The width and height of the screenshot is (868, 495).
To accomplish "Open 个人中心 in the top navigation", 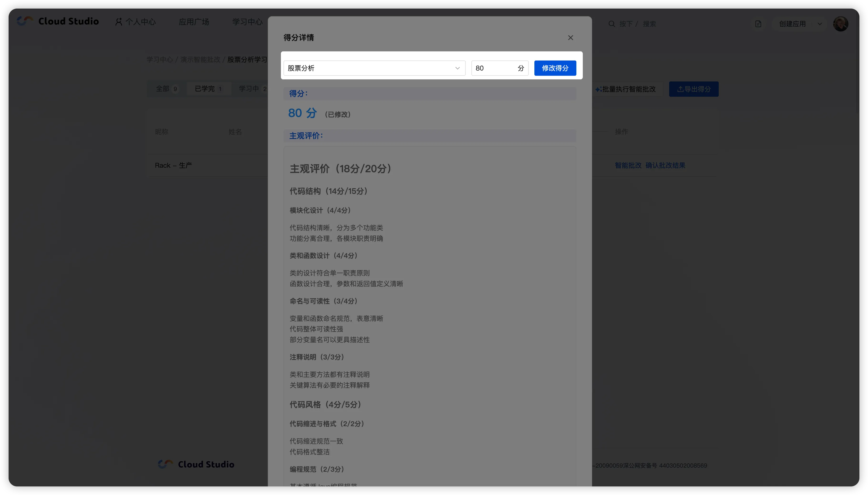I will tap(135, 22).
